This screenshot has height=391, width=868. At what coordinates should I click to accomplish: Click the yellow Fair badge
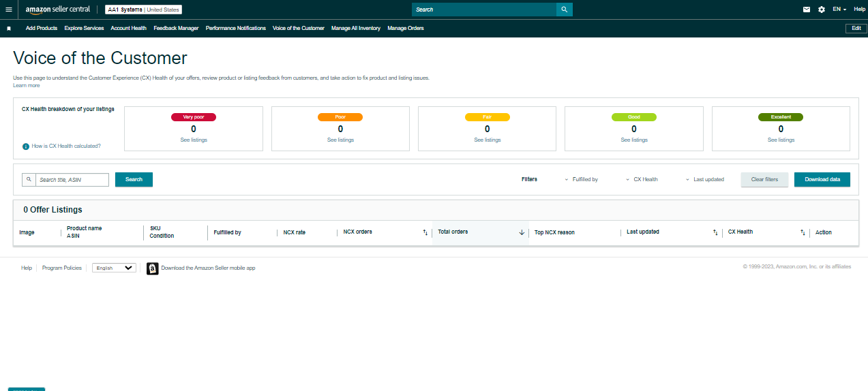tap(488, 117)
